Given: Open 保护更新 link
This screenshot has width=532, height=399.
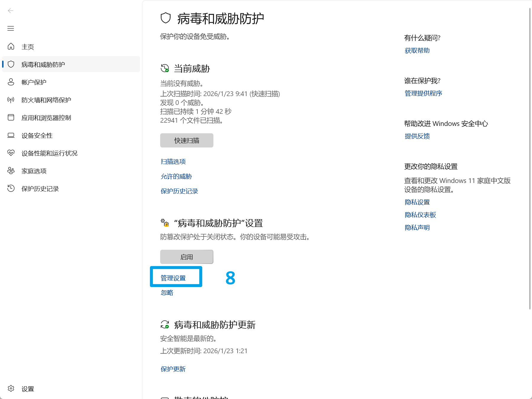Looking at the screenshot, I should [x=173, y=369].
